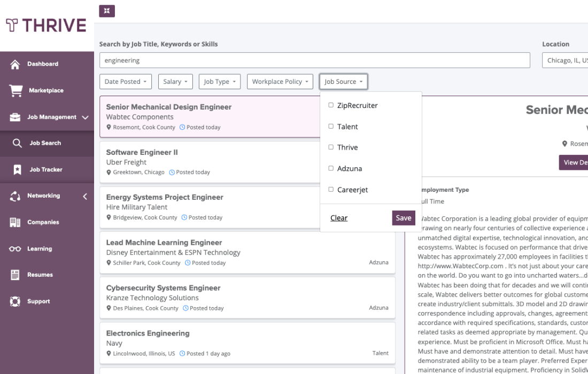Clear the Job Source selections
Image resolution: width=588 pixels, height=374 pixels.
tap(338, 218)
